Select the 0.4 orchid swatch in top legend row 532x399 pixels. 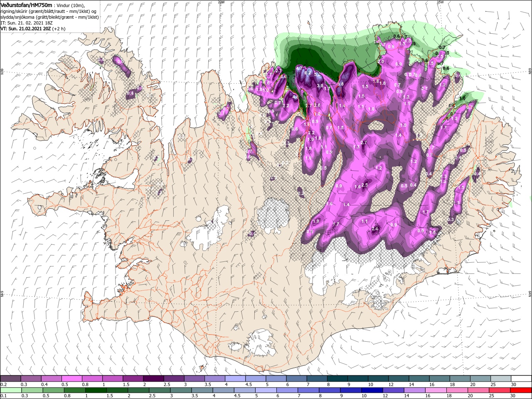51,379
